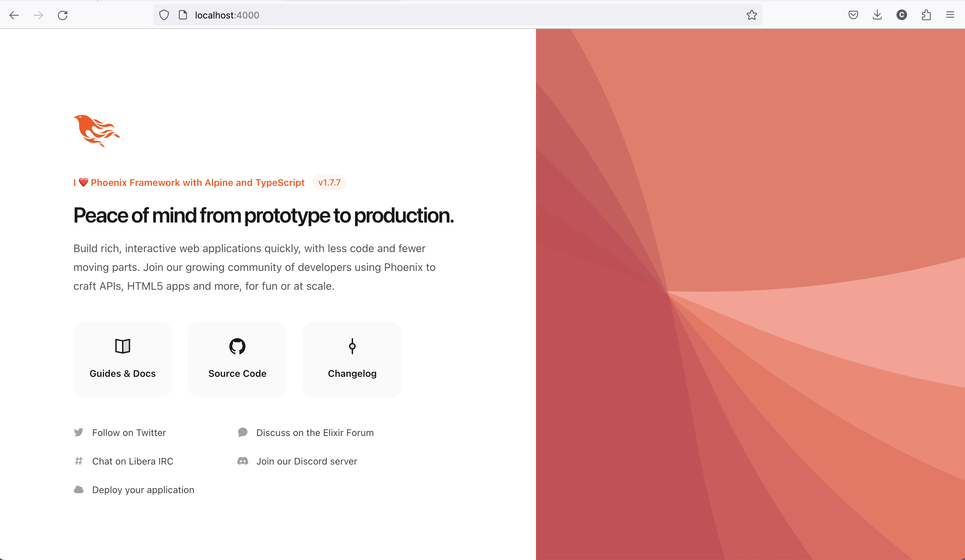Bookmark this page with the star
The image size is (965, 560).
pos(751,15)
